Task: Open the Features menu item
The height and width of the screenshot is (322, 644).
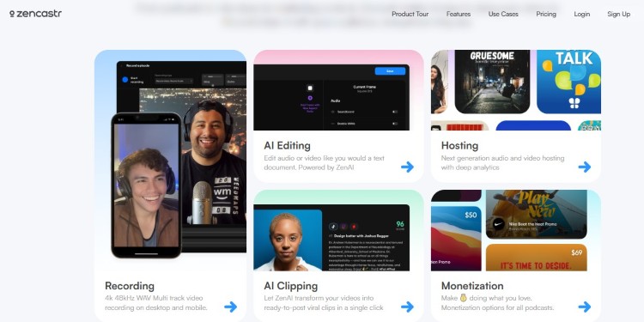Action: click(459, 14)
